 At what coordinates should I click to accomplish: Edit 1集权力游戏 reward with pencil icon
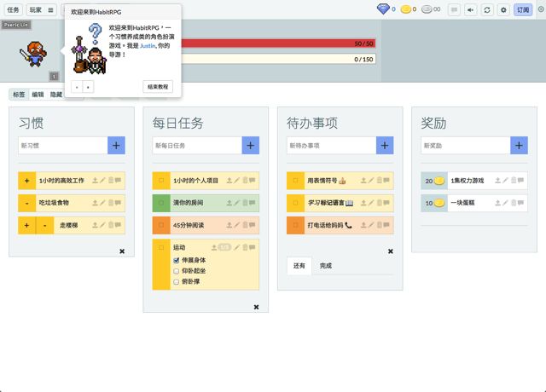tap(505, 180)
